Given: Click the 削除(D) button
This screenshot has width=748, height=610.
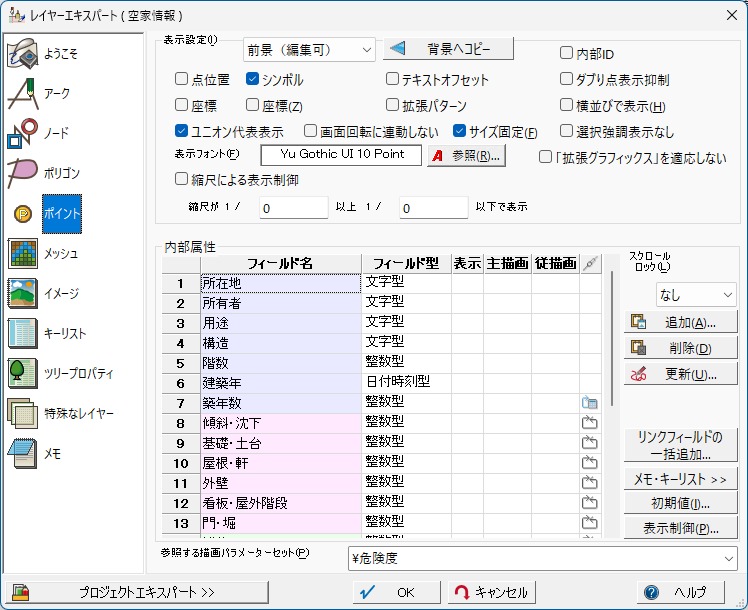Looking at the screenshot, I should (681, 348).
